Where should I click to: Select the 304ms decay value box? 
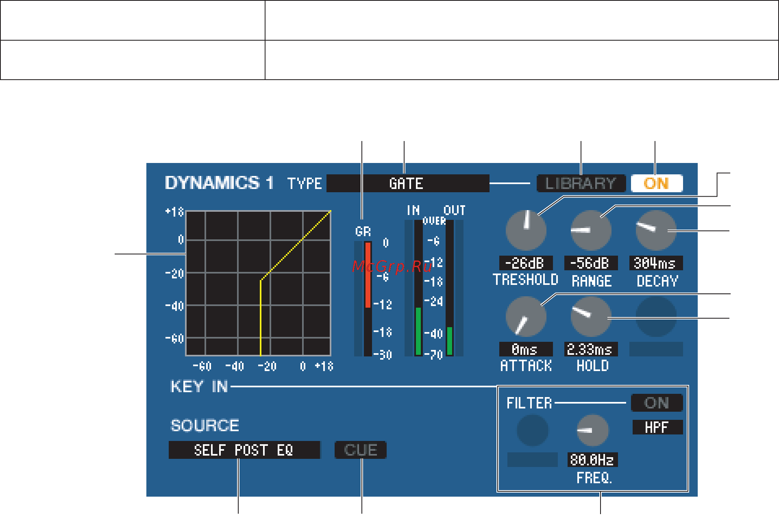(x=656, y=263)
